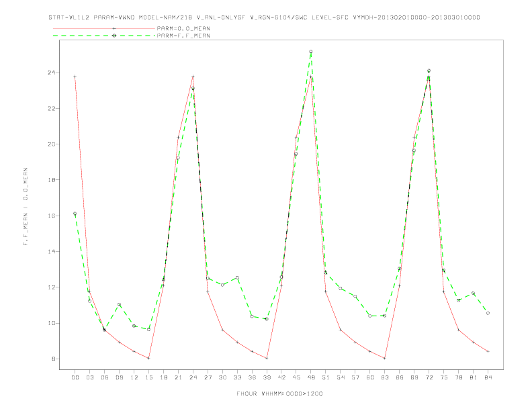Click x-axis hour label 15
532x411 pixels.
click(x=148, y=377)
